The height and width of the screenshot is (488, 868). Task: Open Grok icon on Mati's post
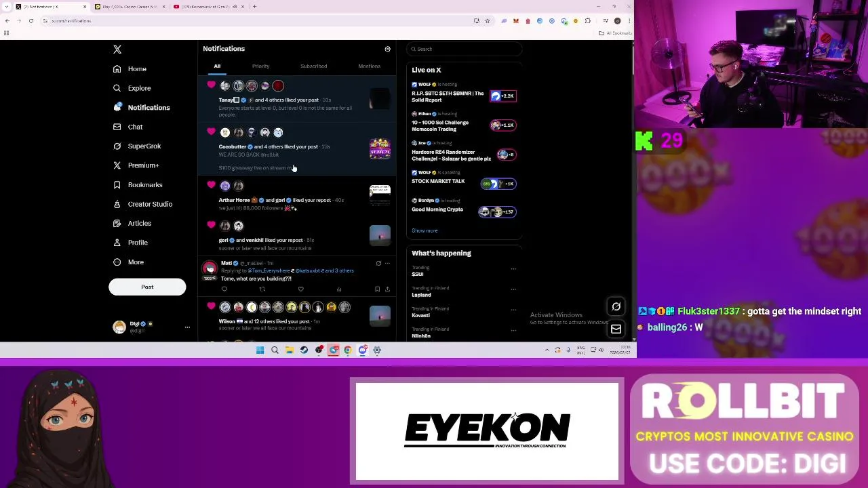click(378, 263)
